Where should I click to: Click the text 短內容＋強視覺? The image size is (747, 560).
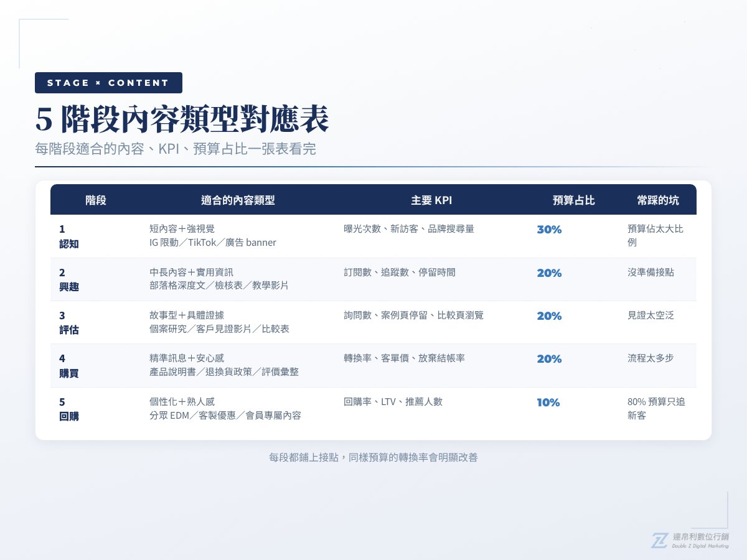pyautogui.click(x=182, y=229)
